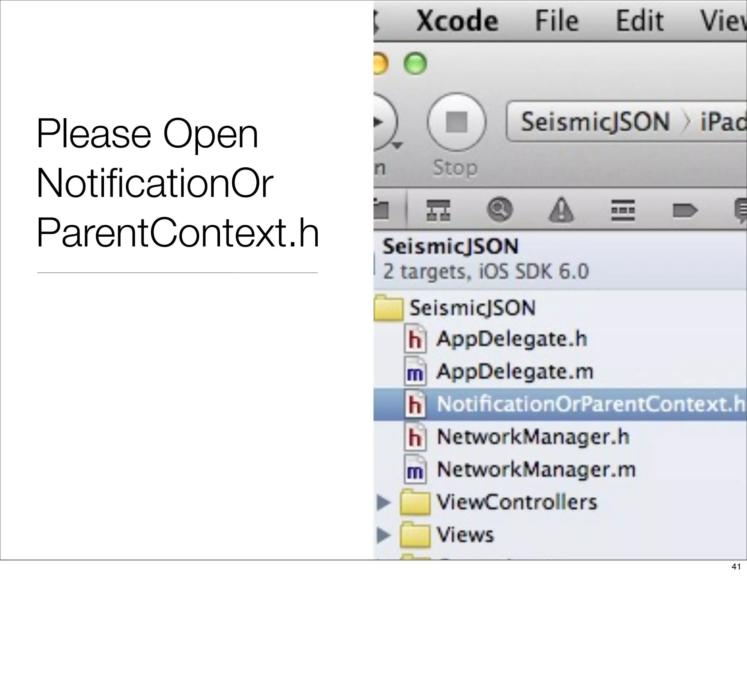This screenshot has height=700, width=747.
Task: Show the Debug navigator lines icon
Action: coord(623,210)
